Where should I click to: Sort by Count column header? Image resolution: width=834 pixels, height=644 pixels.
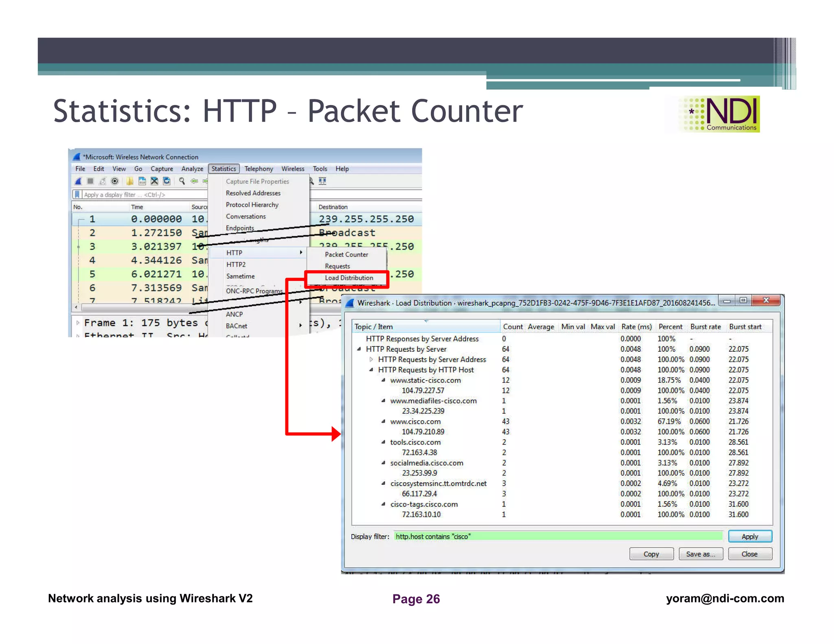click(513, 326)
